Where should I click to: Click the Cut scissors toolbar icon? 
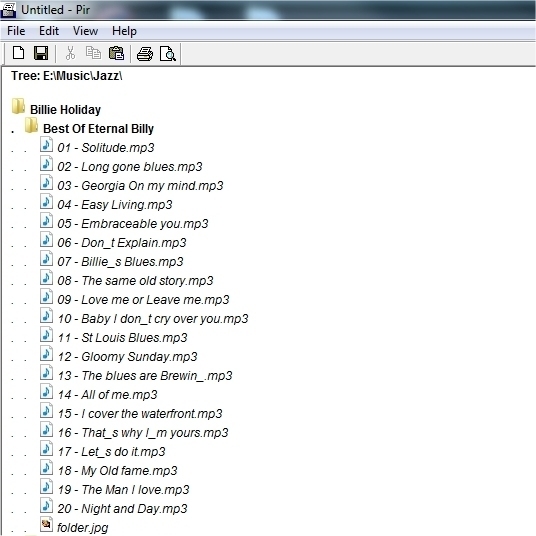70,53
